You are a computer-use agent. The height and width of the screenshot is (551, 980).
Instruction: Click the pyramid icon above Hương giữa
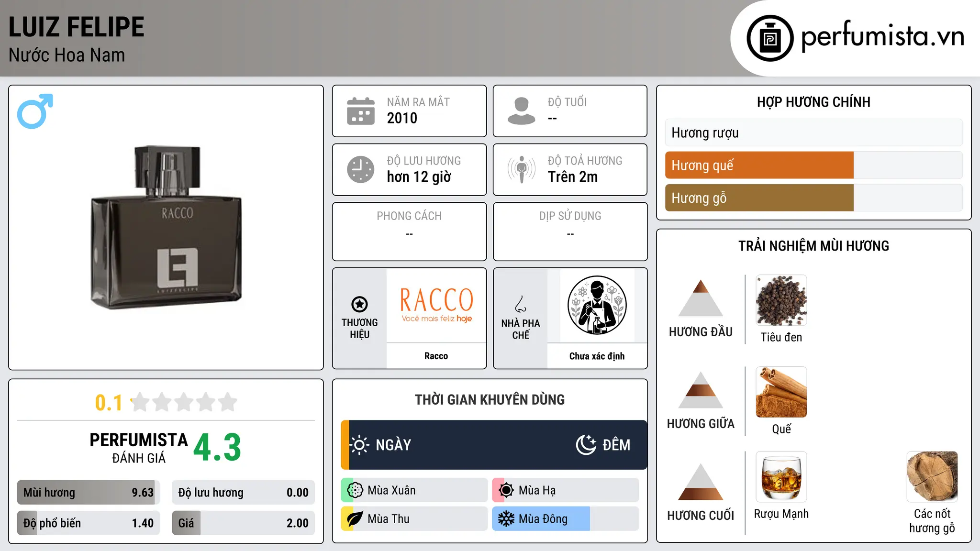(x=701, y=390)
